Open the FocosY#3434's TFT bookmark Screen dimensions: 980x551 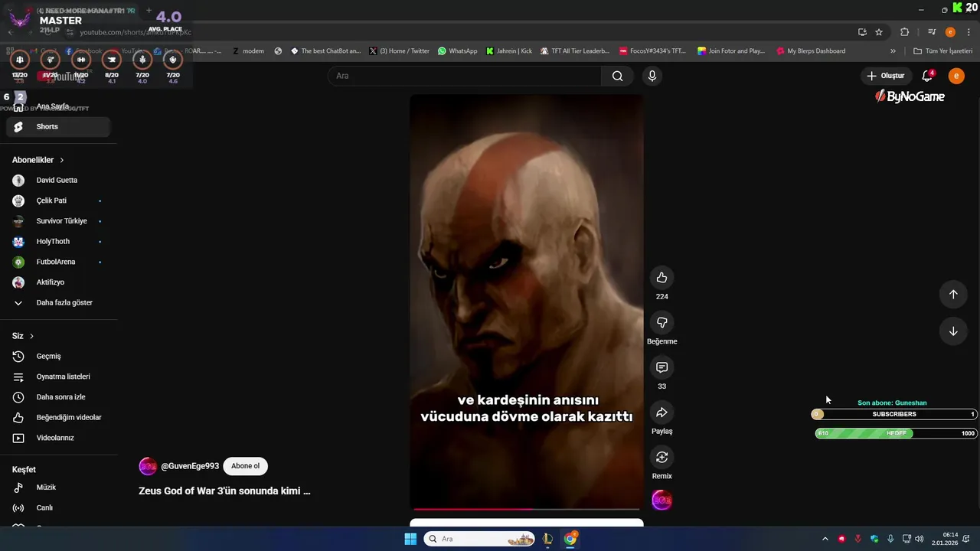click(x=652, y=51)
